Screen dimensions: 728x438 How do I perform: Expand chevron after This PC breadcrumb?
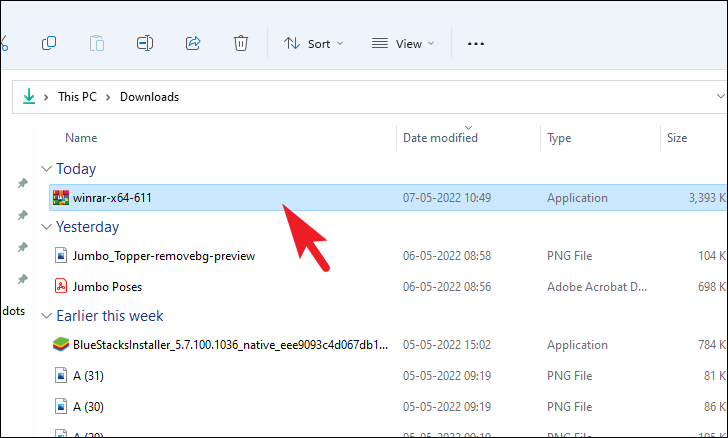[x=108, y=97]
